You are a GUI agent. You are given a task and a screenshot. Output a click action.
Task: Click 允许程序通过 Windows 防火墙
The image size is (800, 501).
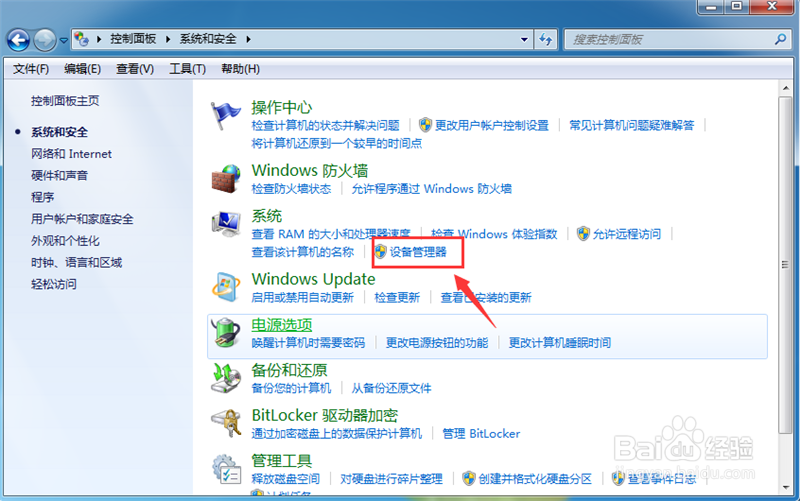click(432, 189)
